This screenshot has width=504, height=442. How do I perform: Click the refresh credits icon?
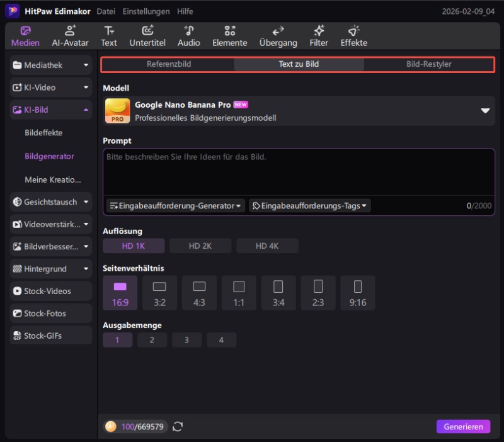point(178,427)
